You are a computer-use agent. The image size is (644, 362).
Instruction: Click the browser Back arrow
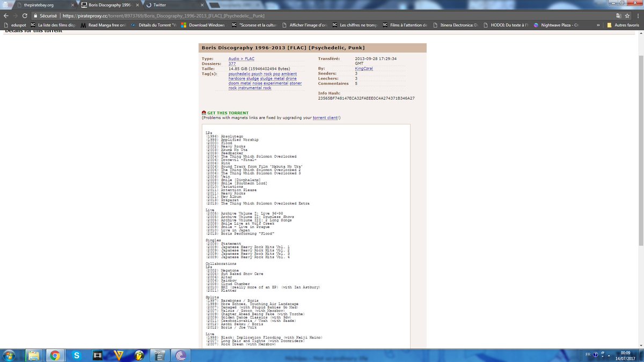(x=5, y=16)
